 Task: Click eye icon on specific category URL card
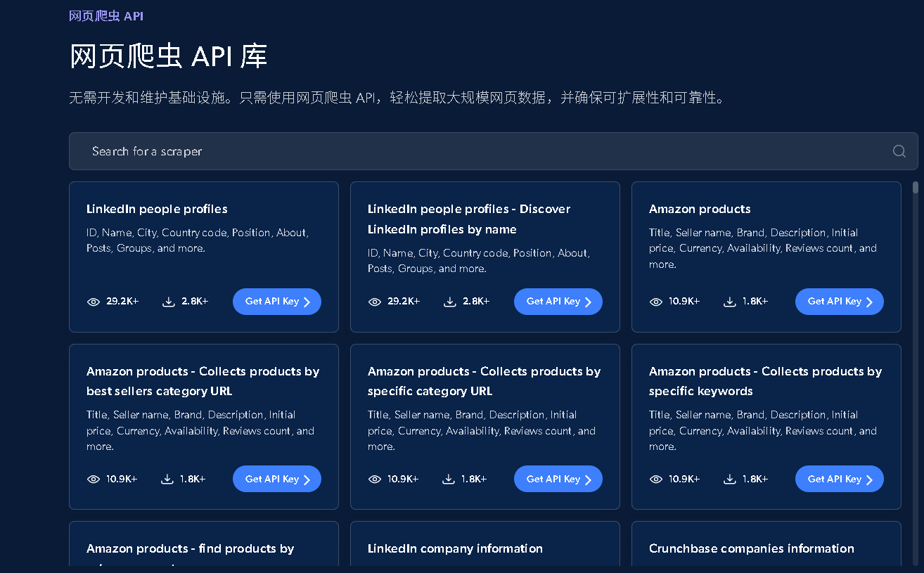[x=375, y=479]
